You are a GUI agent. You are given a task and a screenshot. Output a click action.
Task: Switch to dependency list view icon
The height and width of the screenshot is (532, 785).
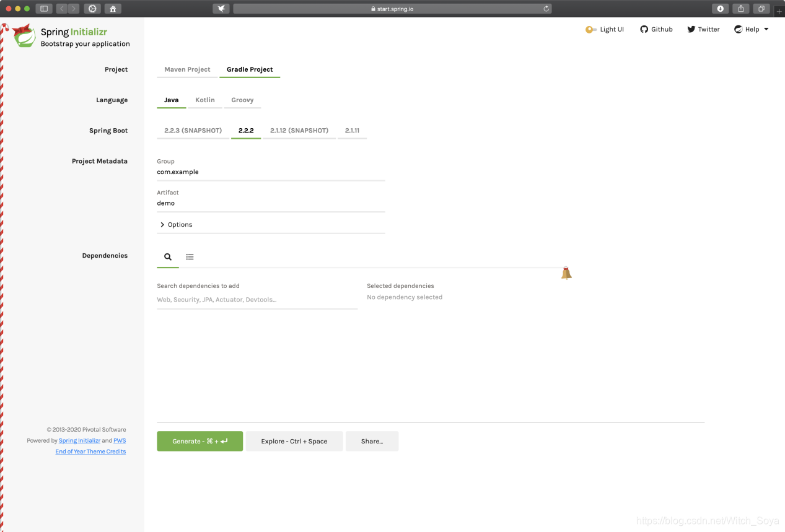pyautogui.click(x=190, y=256)
